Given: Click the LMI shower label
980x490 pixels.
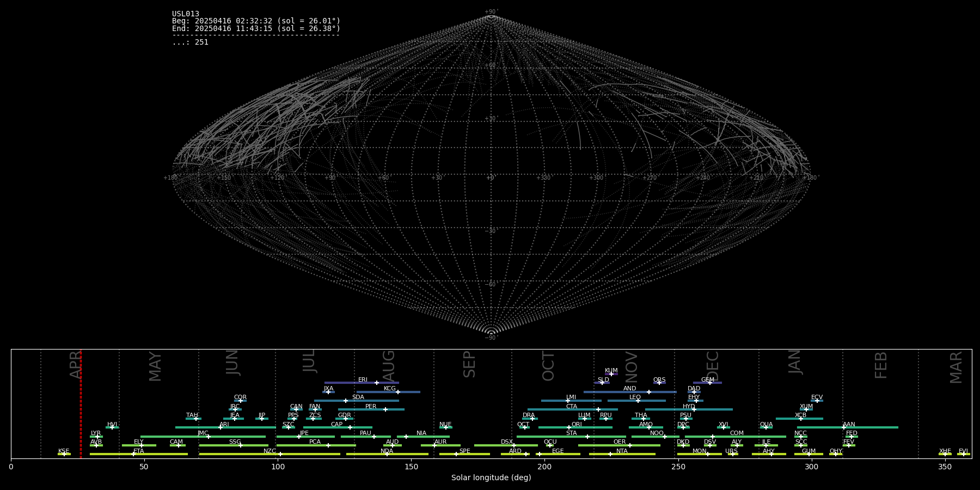Looking at the screenshot, I should pyautogui.click(x=571, y=397).
